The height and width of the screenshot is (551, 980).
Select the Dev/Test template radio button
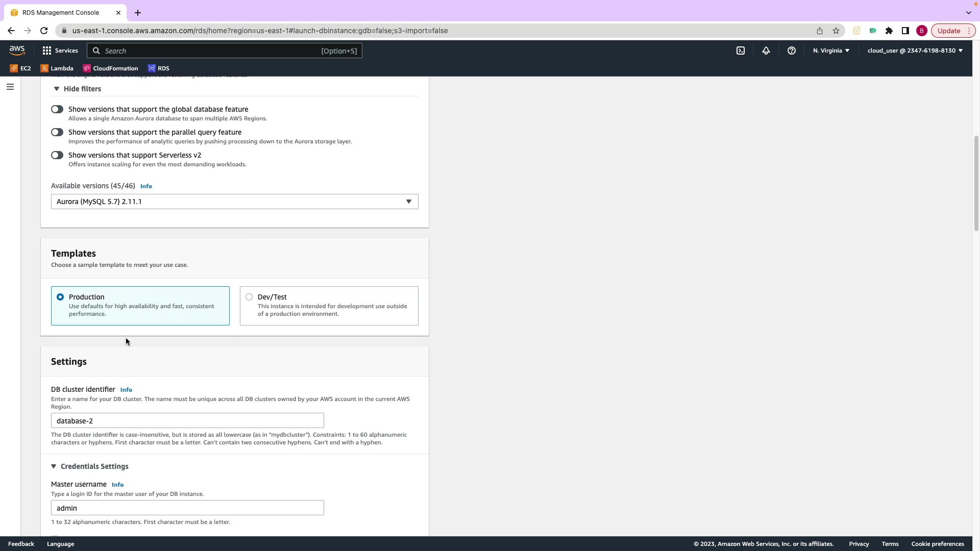[249, 297]
